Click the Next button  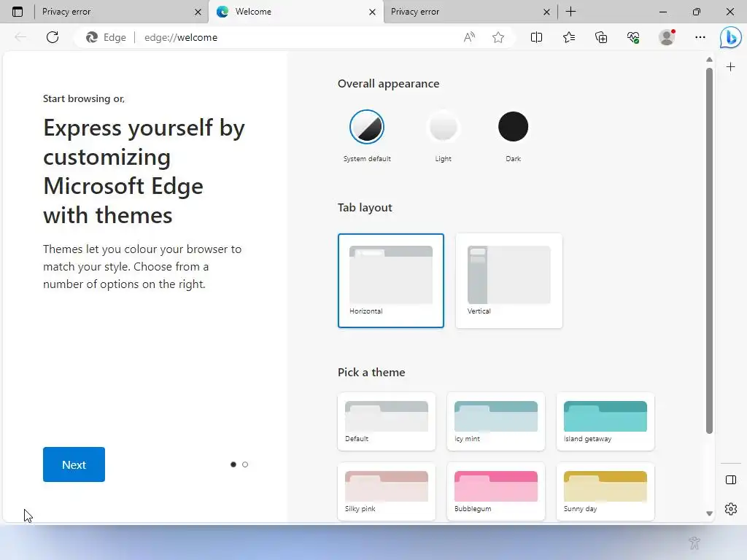(74, 464)
